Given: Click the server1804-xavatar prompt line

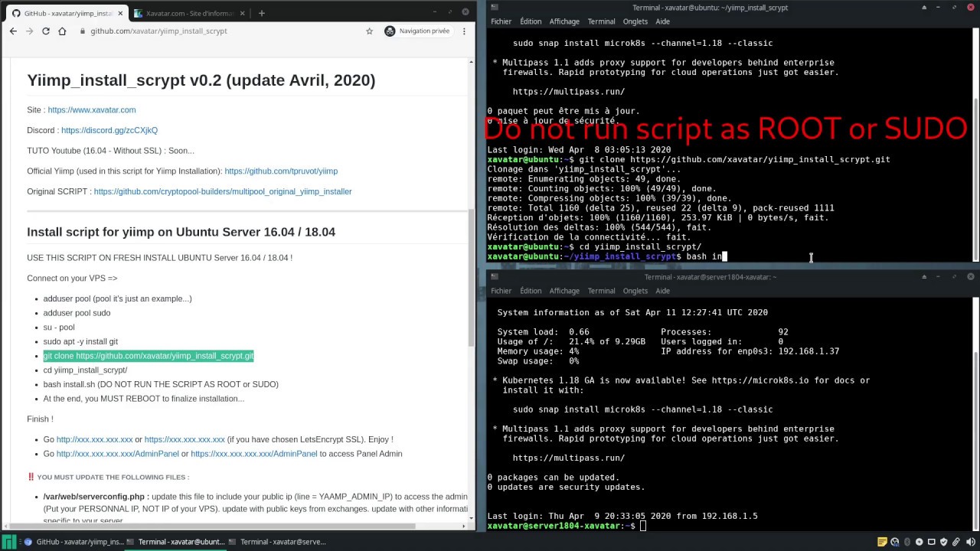Looking at the screenshot, I should click(567, 526).
